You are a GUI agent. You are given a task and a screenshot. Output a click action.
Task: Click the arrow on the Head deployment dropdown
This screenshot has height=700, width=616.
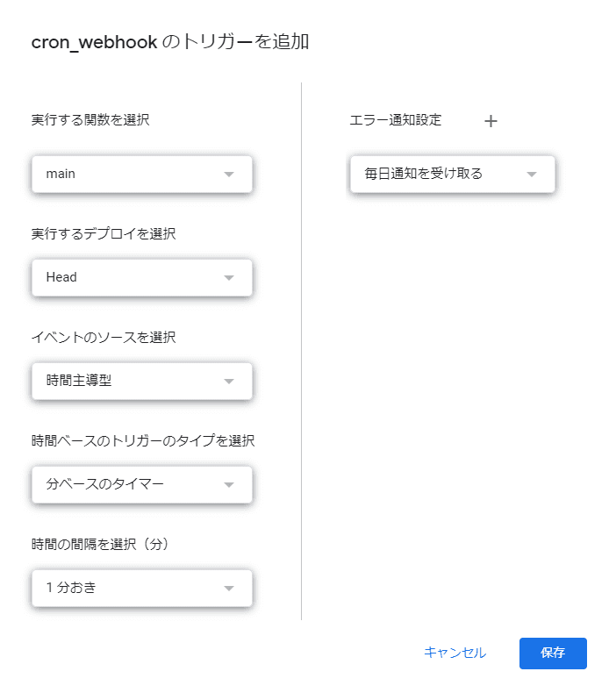point(229,277)
